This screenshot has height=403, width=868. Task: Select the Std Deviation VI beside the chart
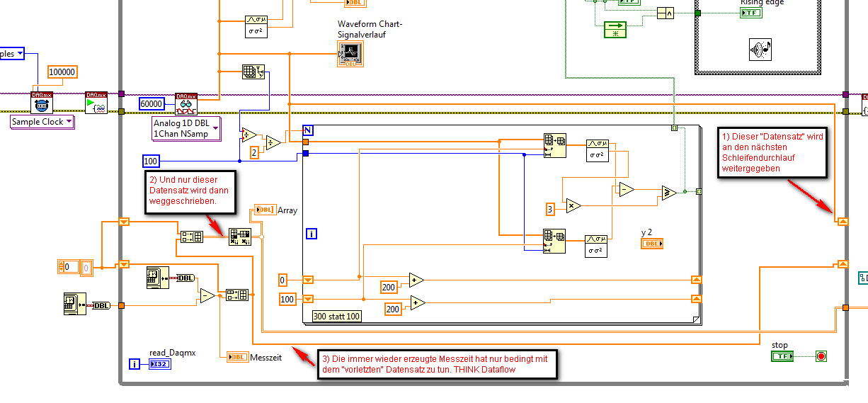256,25
